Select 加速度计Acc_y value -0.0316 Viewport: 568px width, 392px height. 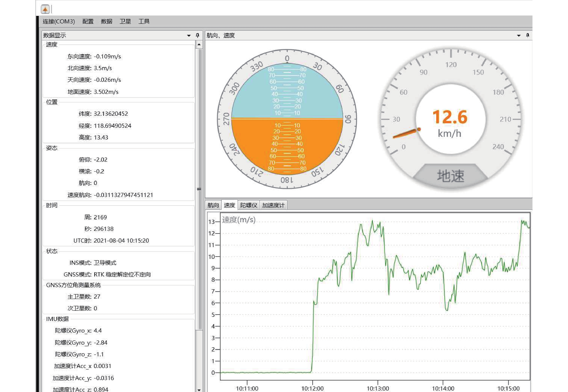[x=104, y=378]
